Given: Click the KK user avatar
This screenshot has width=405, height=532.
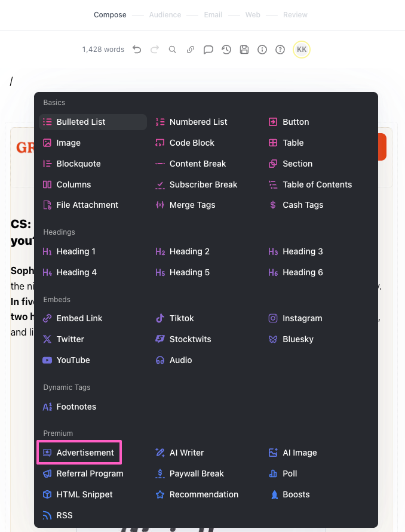Looking at the screenshot, I should click(302, 50).
